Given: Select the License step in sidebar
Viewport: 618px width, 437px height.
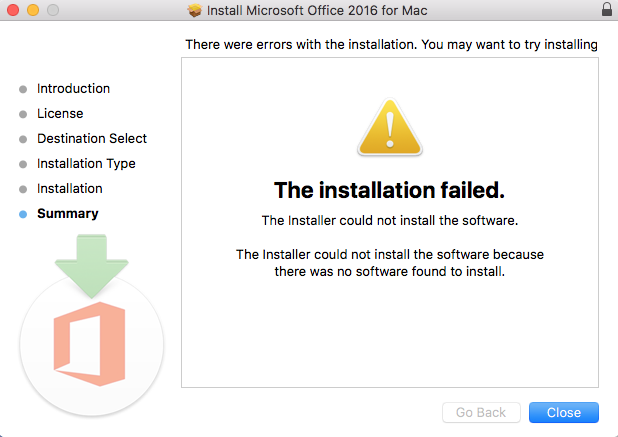Looking at the screenshot, I should pyautogui.click(x=60, y=114).
